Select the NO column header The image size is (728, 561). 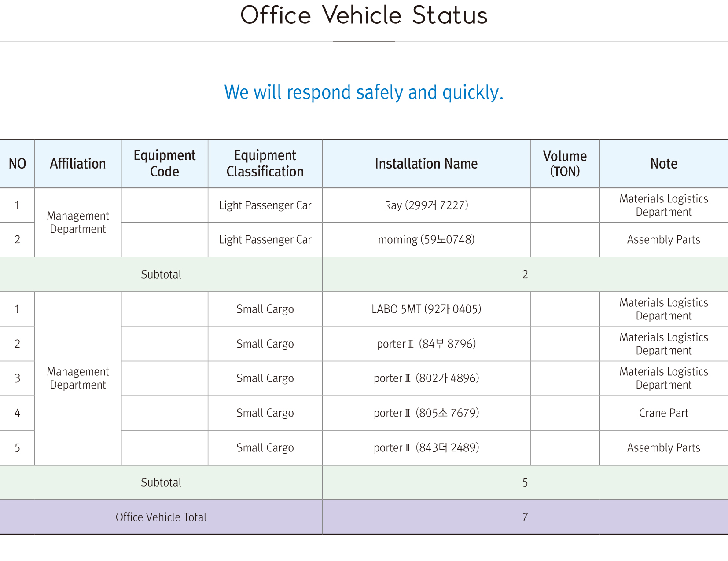pyautogui.click(x=17, y=164)
